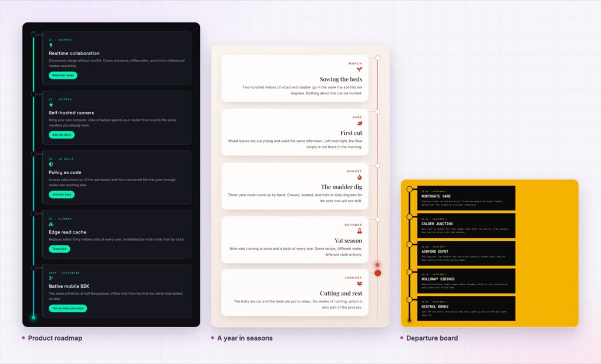Click the 'First cut' heading

351,133
